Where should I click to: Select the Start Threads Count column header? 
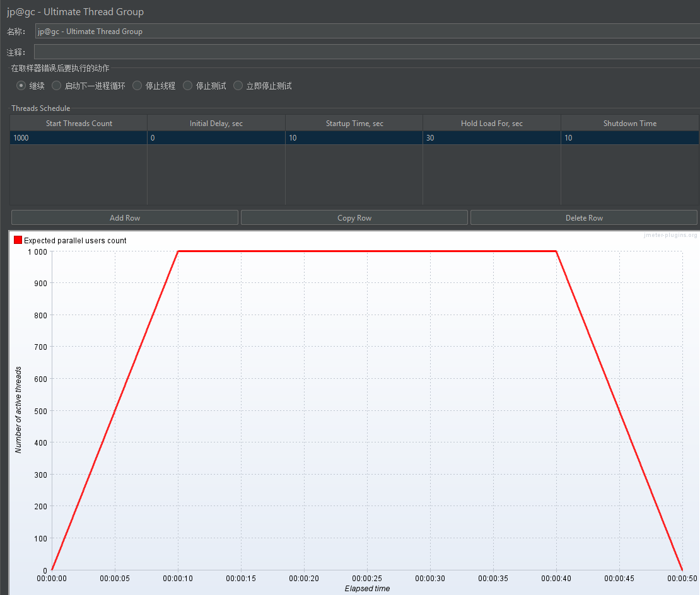click(79, 123)
